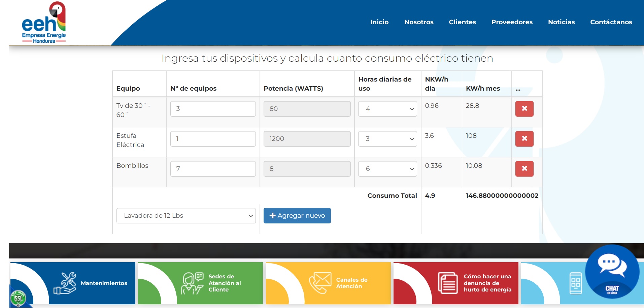Click number of equipos field for Bombillos
Viewport: 644px width, 308px height.
pyautogui.click(x=213, y=169)
